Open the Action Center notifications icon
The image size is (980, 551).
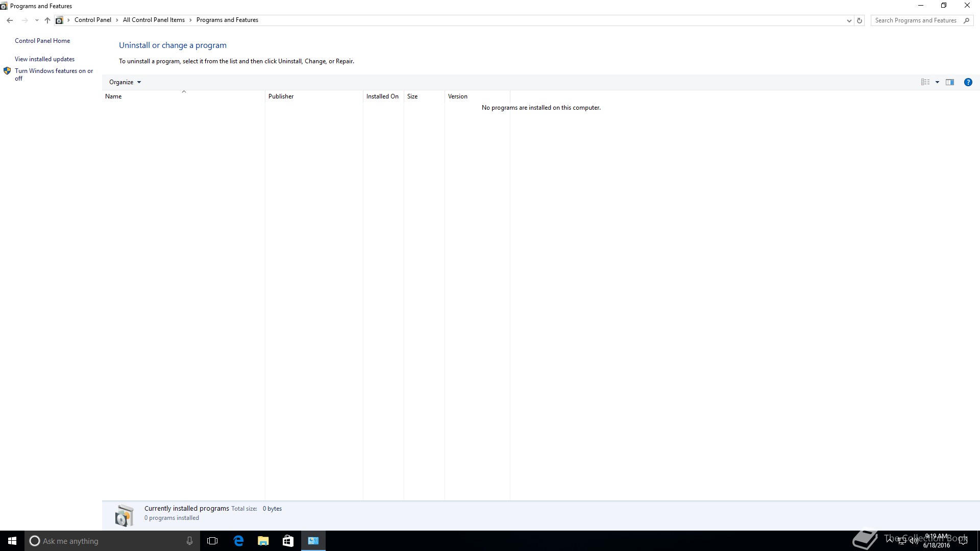click(x=963, y=541)
